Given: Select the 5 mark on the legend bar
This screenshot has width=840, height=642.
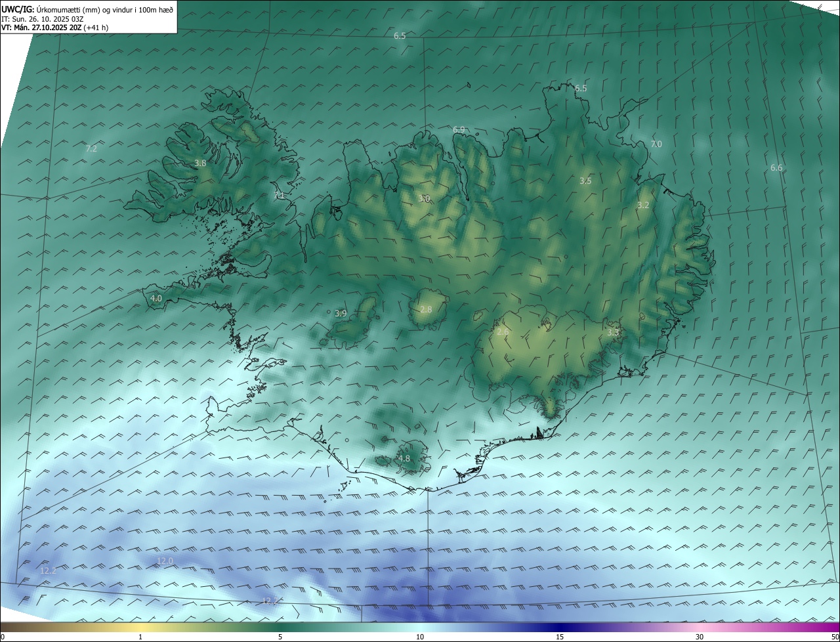Looking at the screenshot, I should (x=280, y=636).
